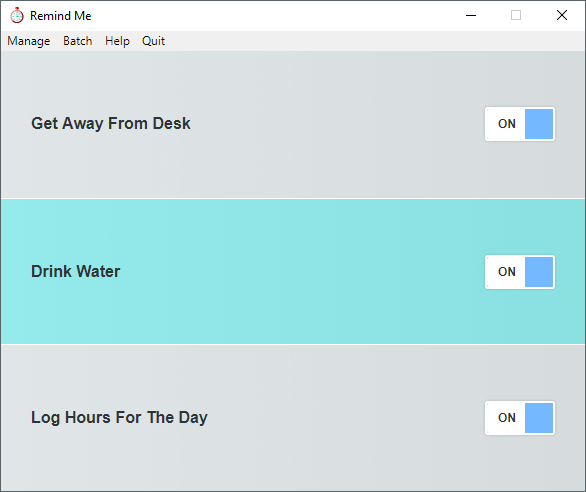This screenshot has width=586, height=492.
Task: Click Quit in the menu bar
Action: (153, 41)
